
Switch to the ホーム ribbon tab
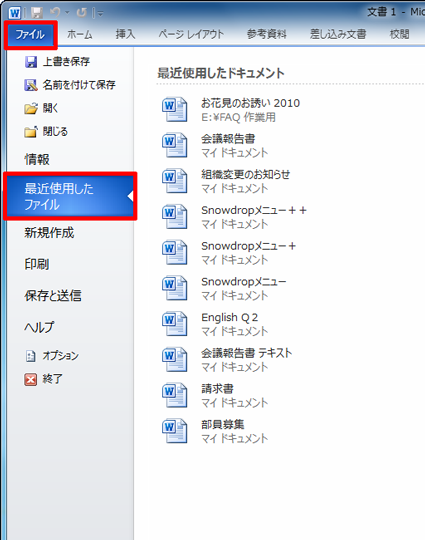[80, 34]
